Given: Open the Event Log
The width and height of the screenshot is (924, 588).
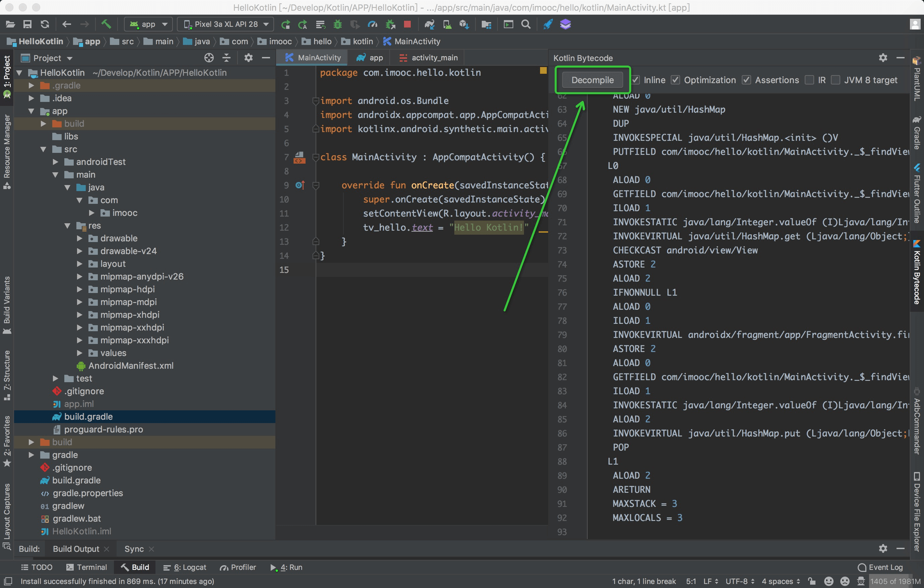Looking at the screenshot, I should coord(881,567).
